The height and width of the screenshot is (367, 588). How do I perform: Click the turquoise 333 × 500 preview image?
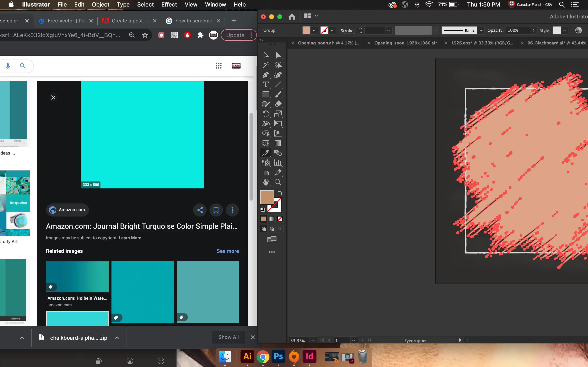tap(142, 135)
